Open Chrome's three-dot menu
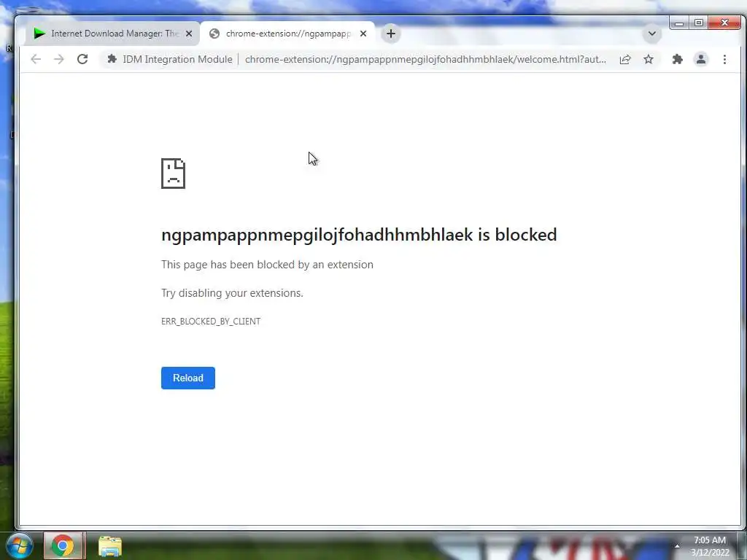747x560 pixels. pyautogui.click(x=724, y=59)
